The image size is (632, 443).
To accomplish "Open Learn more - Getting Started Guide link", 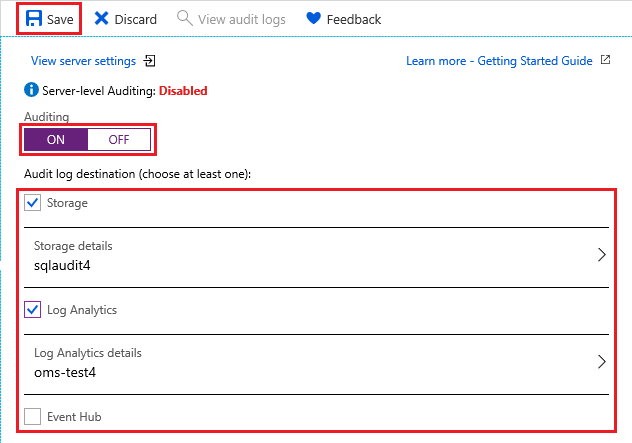I will click(499, 61).
